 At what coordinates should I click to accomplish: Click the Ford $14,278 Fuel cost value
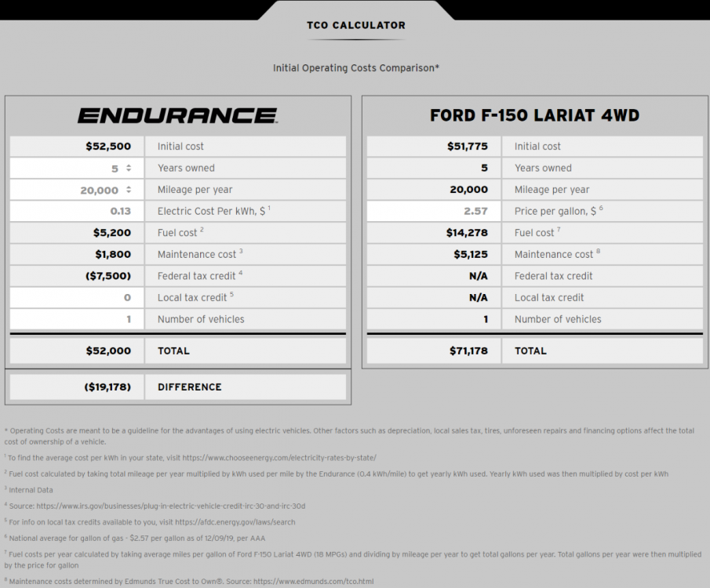pyautogui.click(x=466, y=233)
